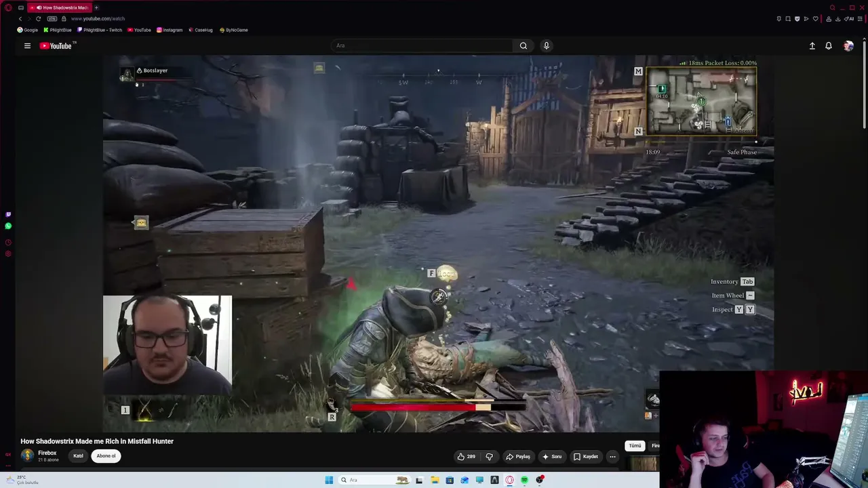The image size is (868, 488).
Task: Open the YouTube account avatar menu
Action: (x=848, y=46)
